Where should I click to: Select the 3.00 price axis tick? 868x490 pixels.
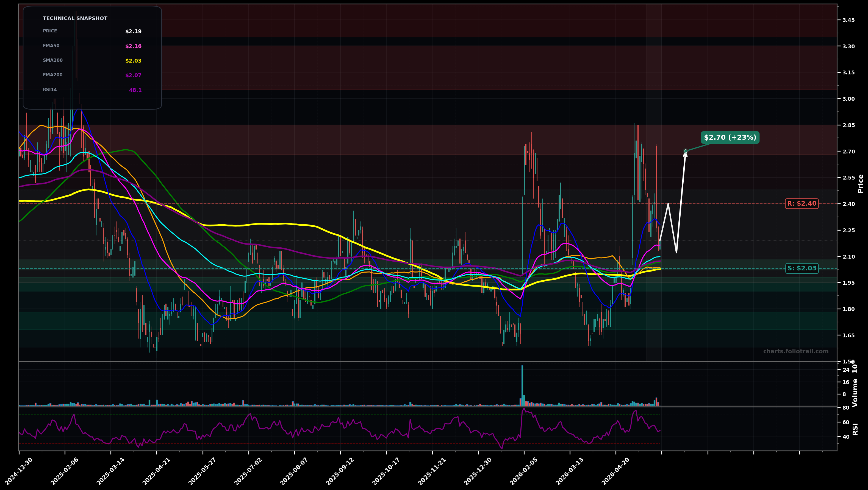(848, 99)
